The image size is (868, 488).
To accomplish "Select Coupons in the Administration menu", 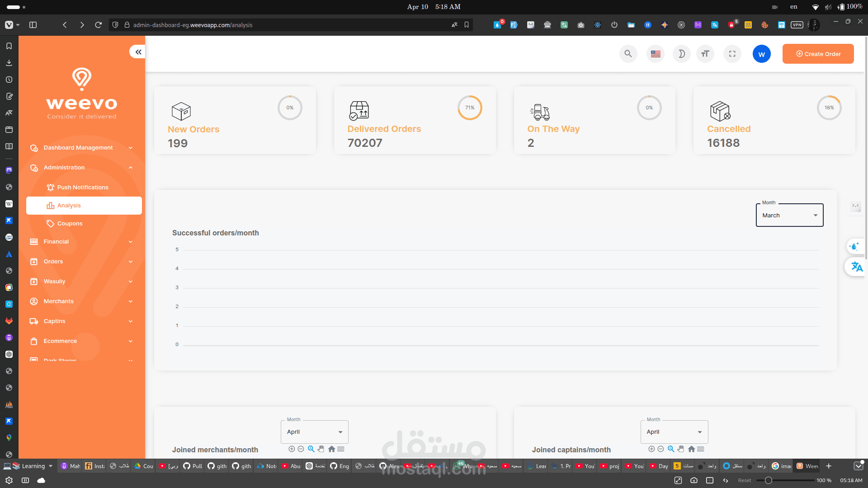I will point(70,223).
